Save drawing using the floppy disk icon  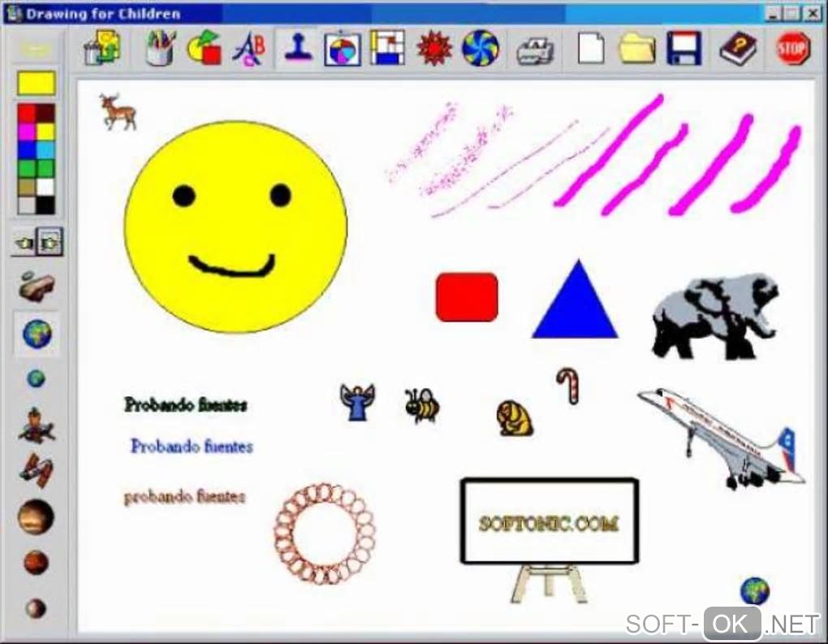(684, 48)
